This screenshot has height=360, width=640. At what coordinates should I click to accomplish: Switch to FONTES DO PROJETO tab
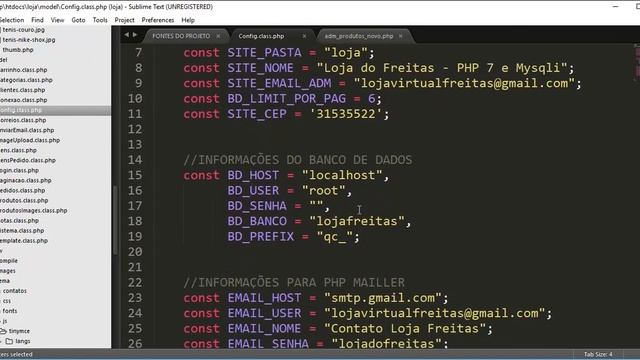point(181,36)
